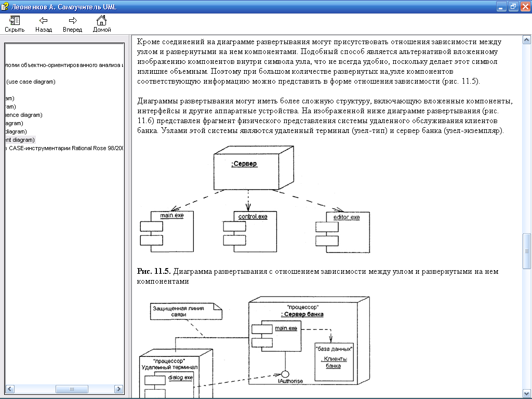Click the help book icon in title bar
The image size is (532, 399).
[x=5, y=6]
